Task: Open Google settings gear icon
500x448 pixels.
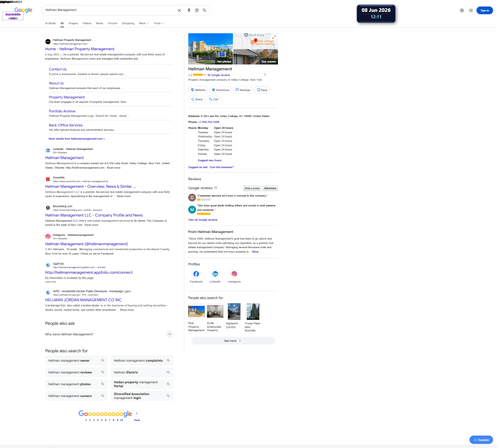Action: (x=462, y=10)
